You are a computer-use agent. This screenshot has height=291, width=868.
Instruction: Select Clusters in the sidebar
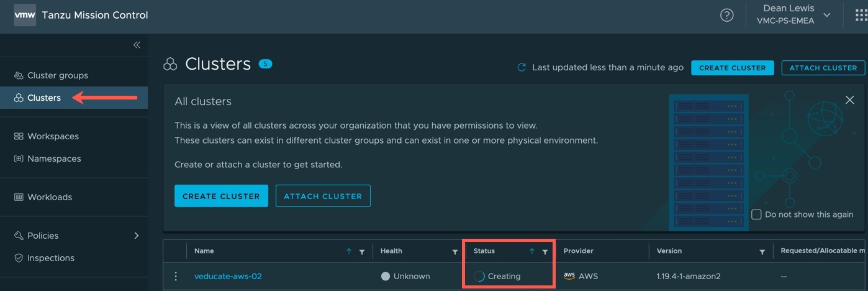74,98
